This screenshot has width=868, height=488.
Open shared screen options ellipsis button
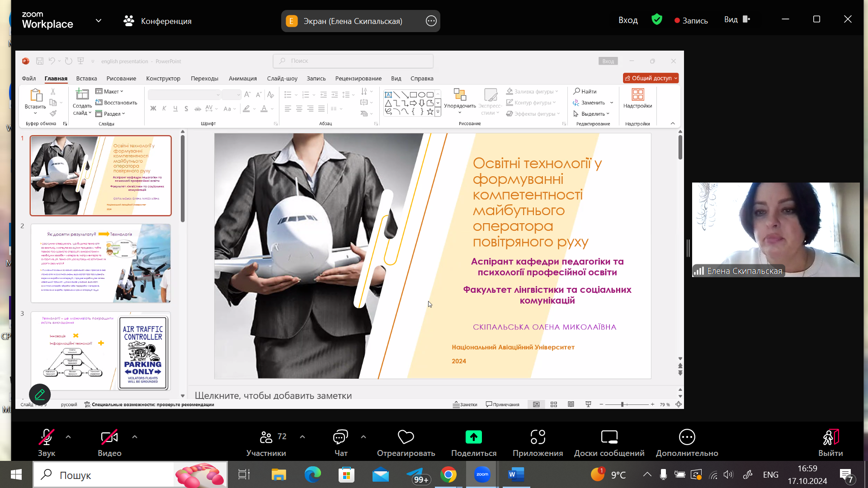pos(431,21)
